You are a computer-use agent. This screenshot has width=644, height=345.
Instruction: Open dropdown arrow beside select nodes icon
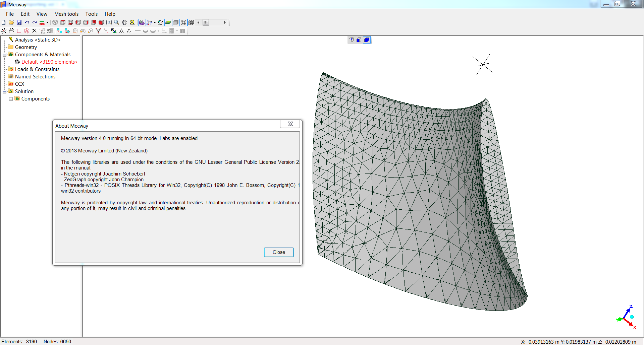point(155,22)
